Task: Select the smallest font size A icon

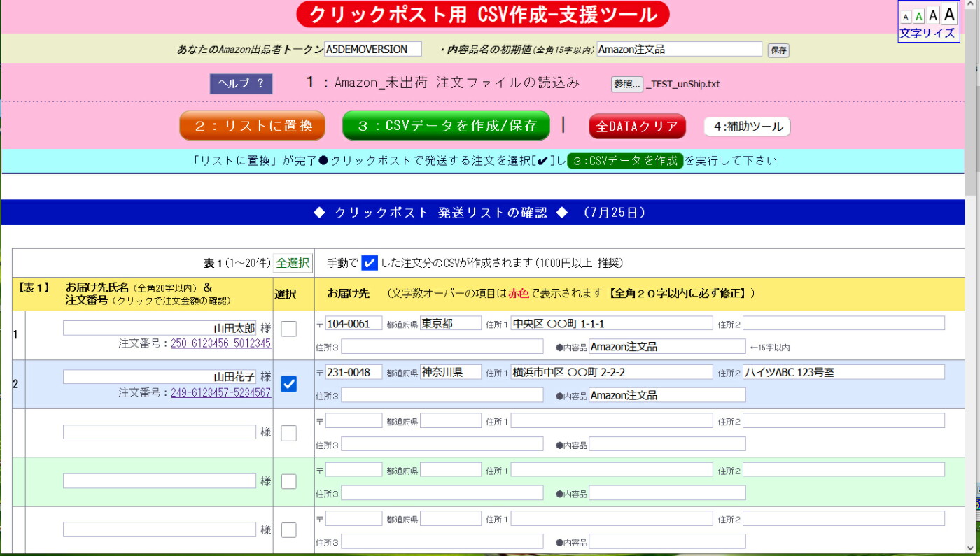Action: (x=906, y=17)
